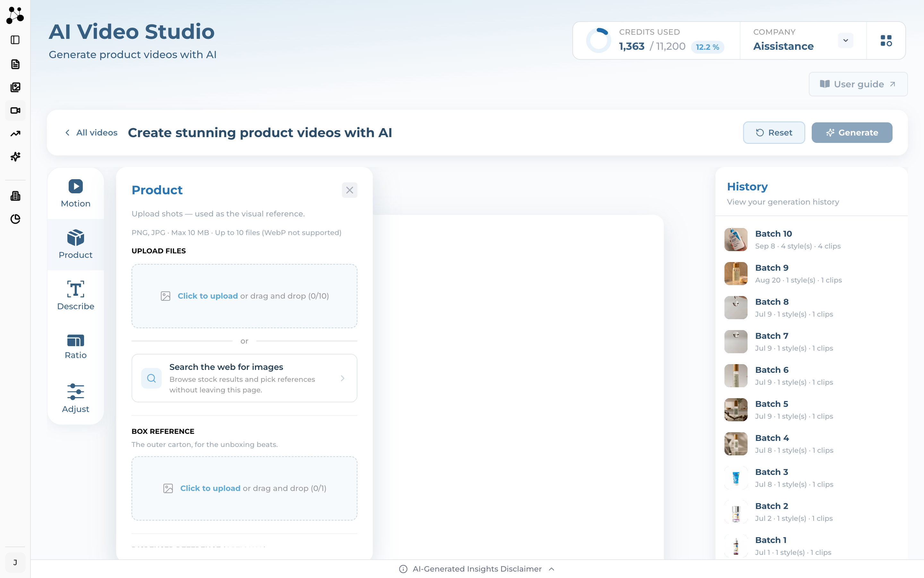Click the image icon in Upload Files dropzone
Screen dimensions: 924x578
(x=165, y=296)
